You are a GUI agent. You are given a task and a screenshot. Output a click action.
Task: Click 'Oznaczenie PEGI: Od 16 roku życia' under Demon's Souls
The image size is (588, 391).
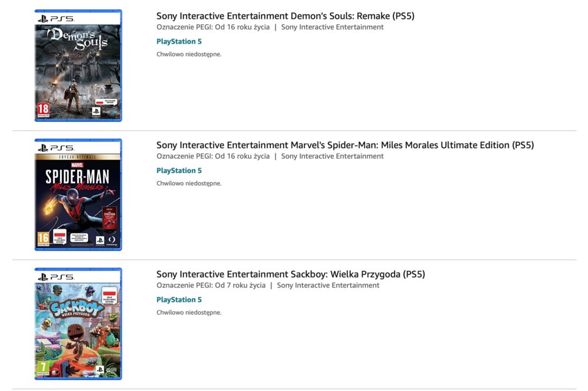click(213, 27)
